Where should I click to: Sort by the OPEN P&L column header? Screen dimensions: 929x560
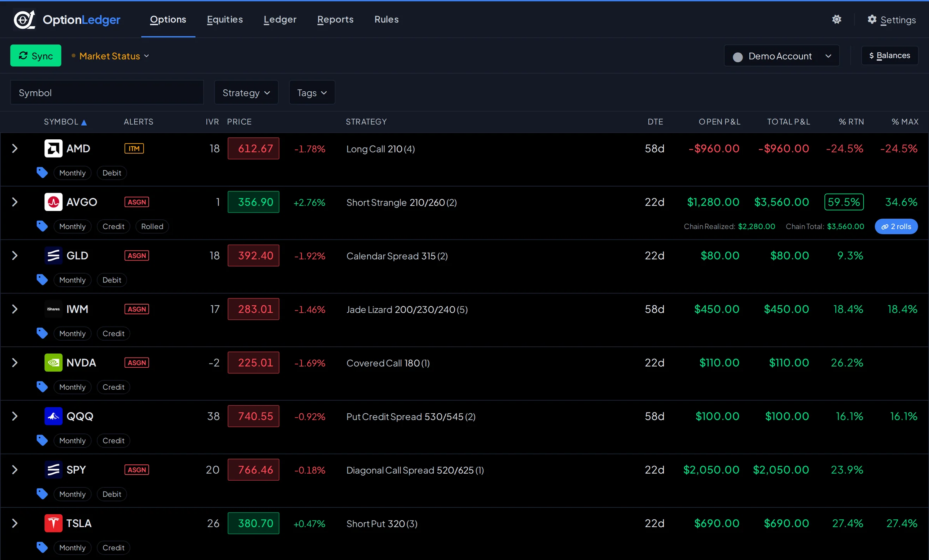click(719, 122)
